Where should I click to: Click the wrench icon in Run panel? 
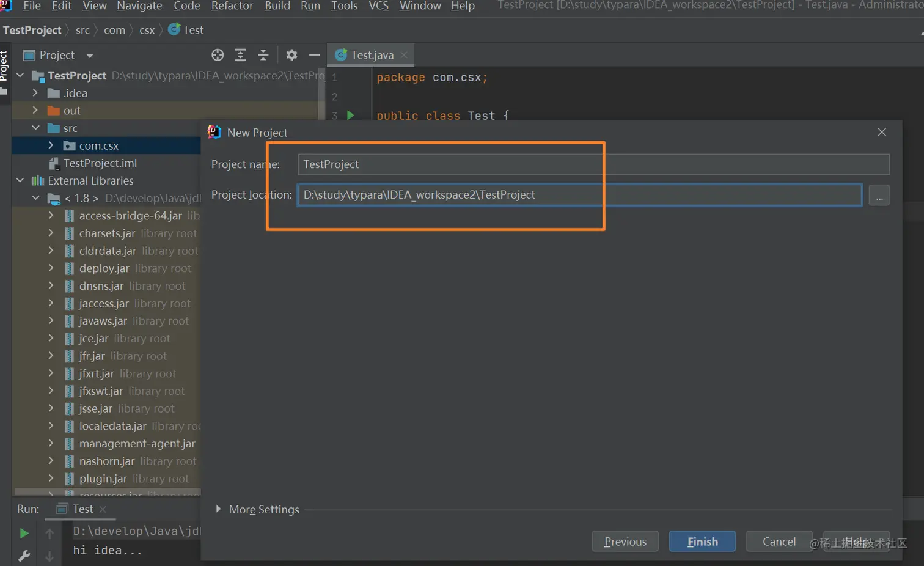(x=24, y=556)
